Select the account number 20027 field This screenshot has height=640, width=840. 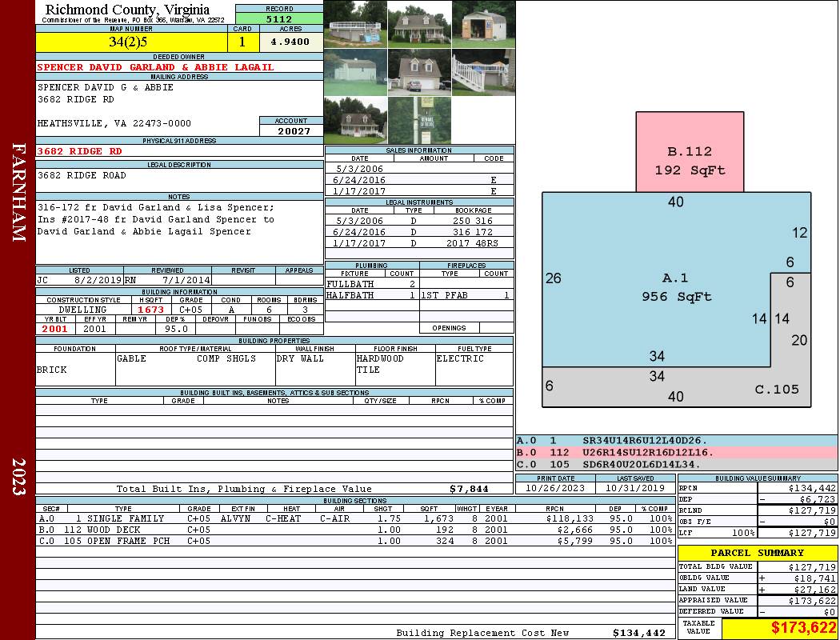tap(291, 130)
